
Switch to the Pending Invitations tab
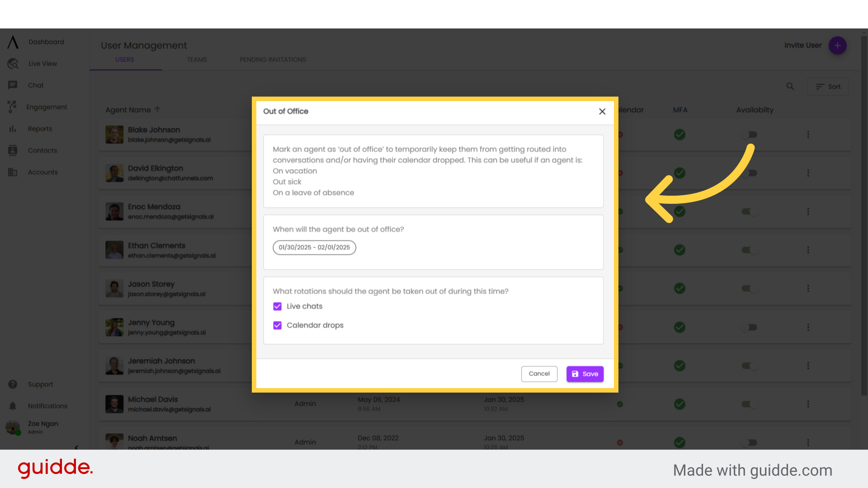tap(273, 60)
